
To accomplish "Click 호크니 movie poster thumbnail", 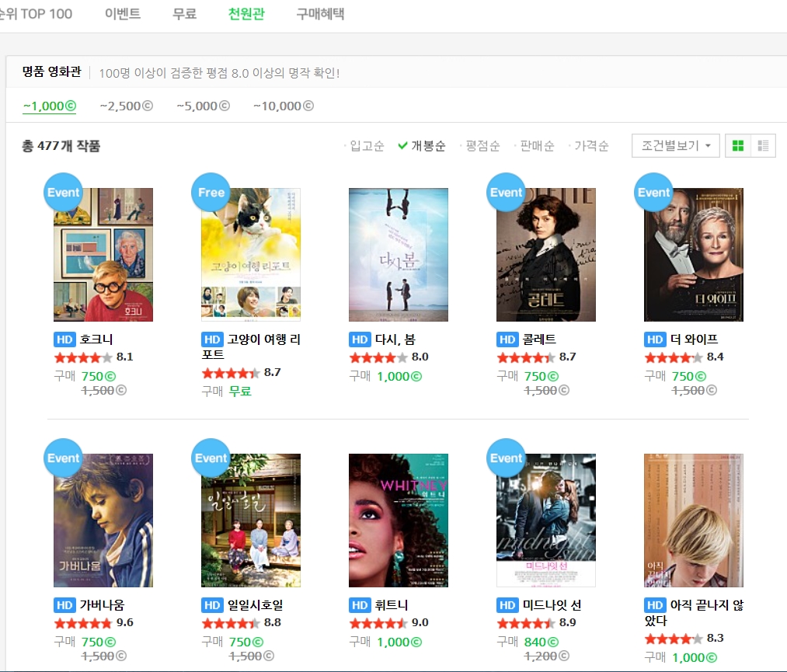I will click(x=103, y=255).
